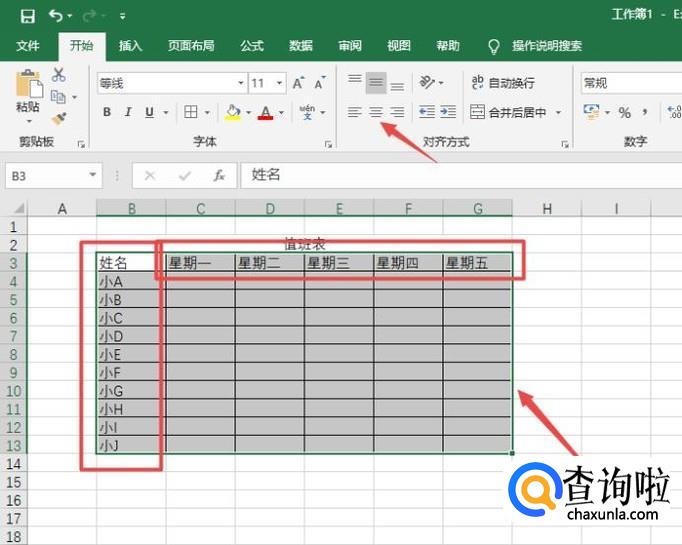Click the Cancel X formula bar icon
682x545 pixels.
click(150, 176)
